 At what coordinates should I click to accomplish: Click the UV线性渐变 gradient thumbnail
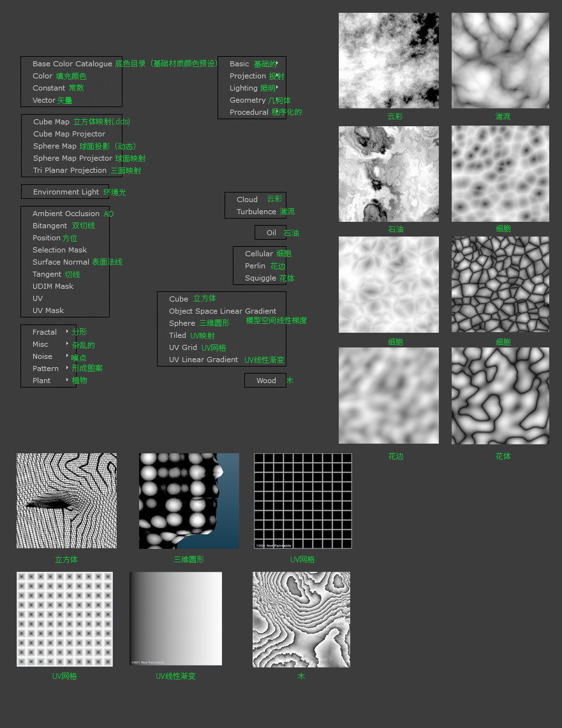(175, 618)
